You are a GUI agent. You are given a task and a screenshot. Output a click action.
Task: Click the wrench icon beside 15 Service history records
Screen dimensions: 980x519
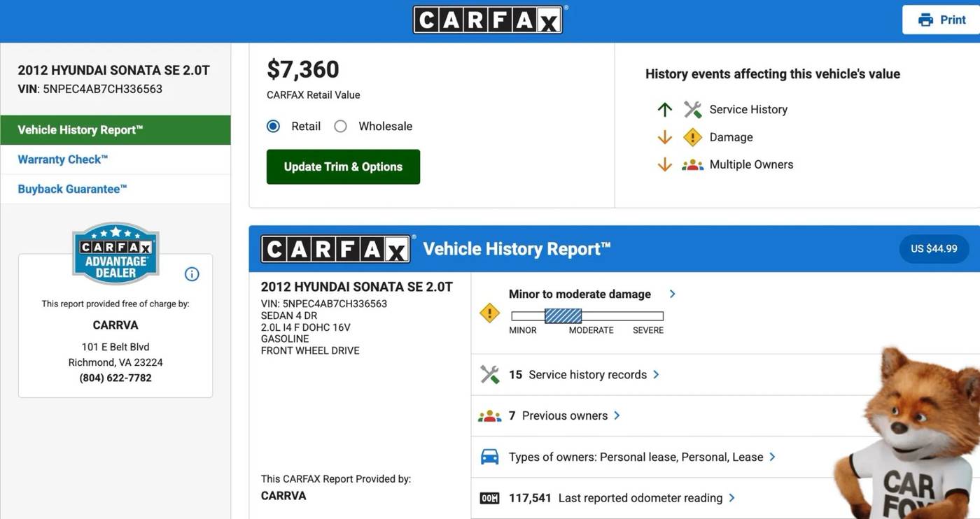[489, 375]
